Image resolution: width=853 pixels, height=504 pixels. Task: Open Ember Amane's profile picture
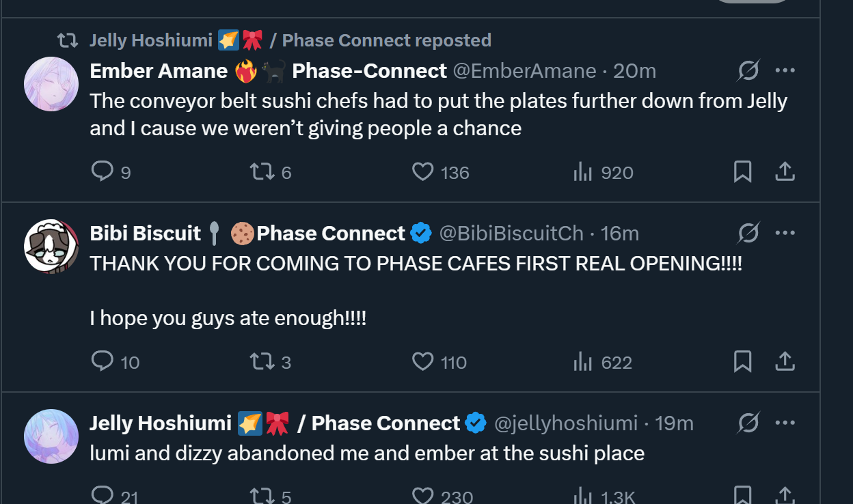tap(51, 84)
